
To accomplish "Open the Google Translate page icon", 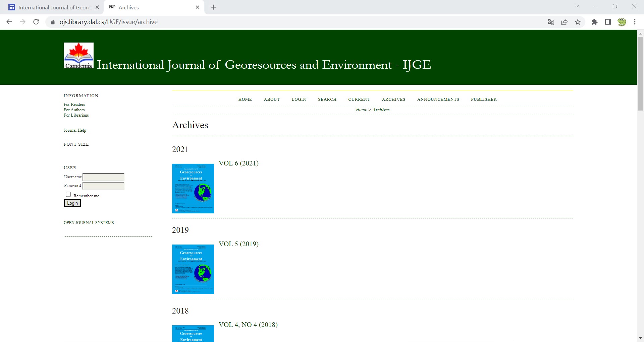I will coord(551,22).
